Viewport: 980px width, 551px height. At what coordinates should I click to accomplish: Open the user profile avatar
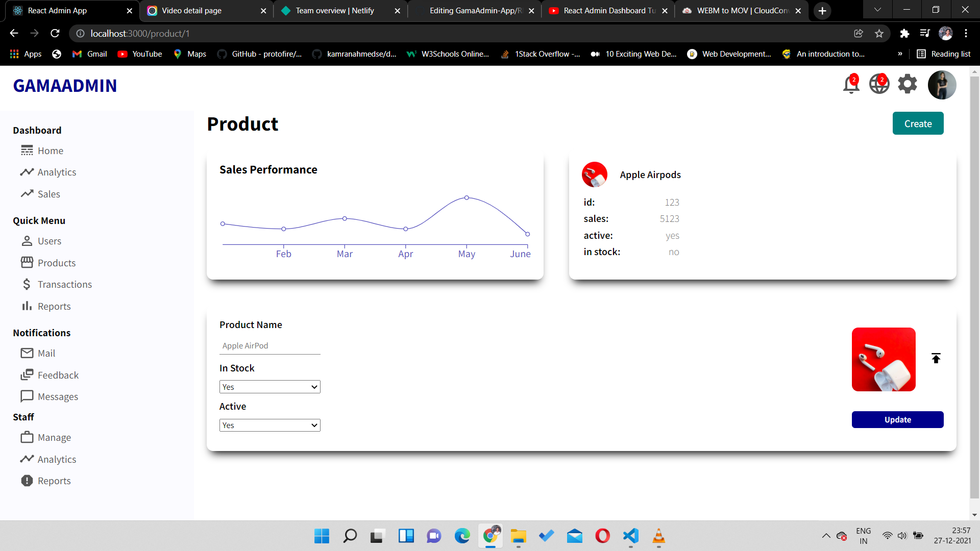click(942, 85)
